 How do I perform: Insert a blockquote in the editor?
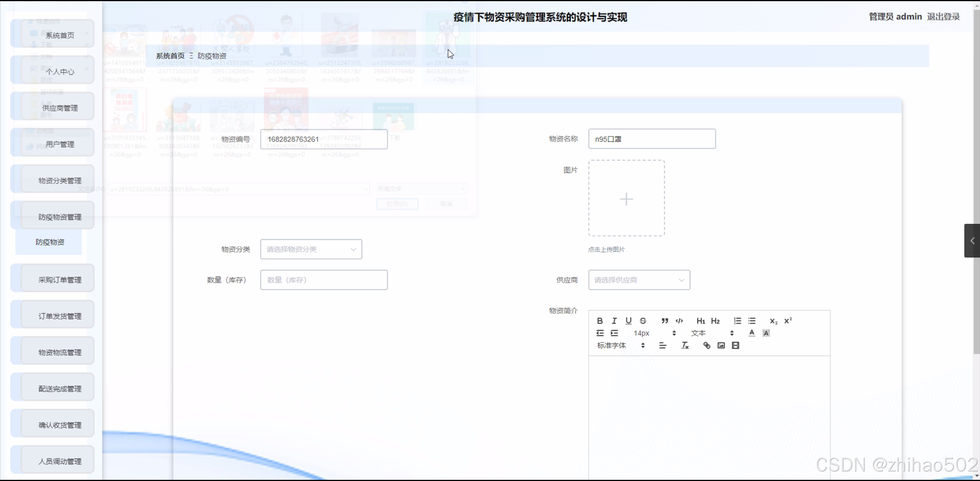[x=664, y=321]
